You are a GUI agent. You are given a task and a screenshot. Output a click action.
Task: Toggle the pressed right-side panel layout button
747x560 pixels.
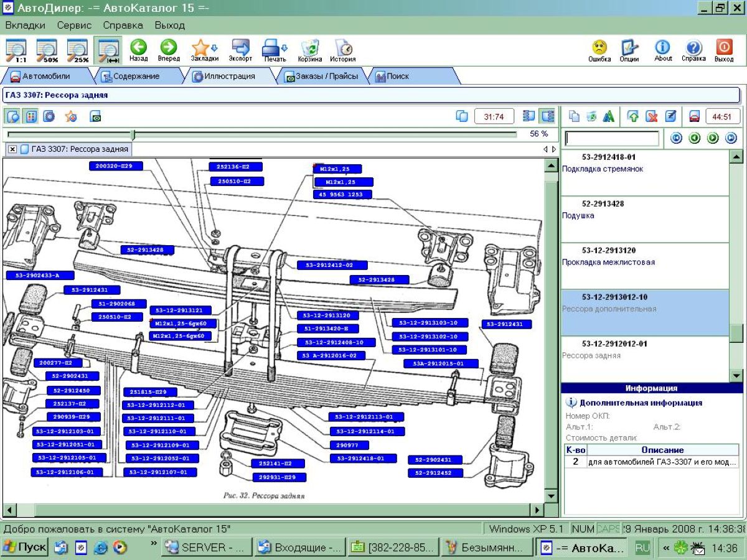[548, 116]
